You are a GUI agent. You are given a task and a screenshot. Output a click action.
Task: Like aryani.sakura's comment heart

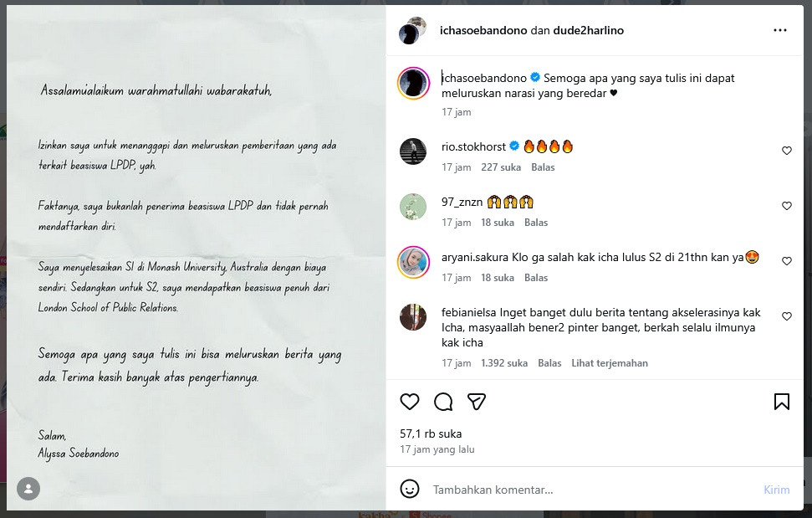click(787, 261)
